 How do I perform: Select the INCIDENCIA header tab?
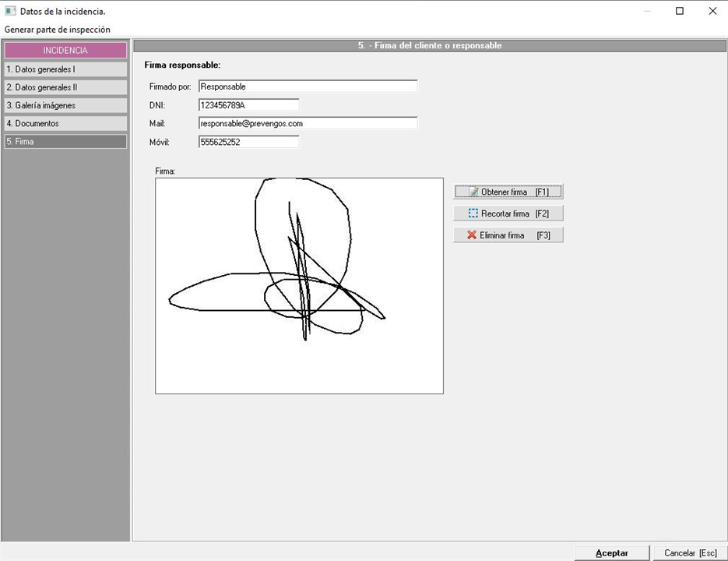[x=65, y=51]
